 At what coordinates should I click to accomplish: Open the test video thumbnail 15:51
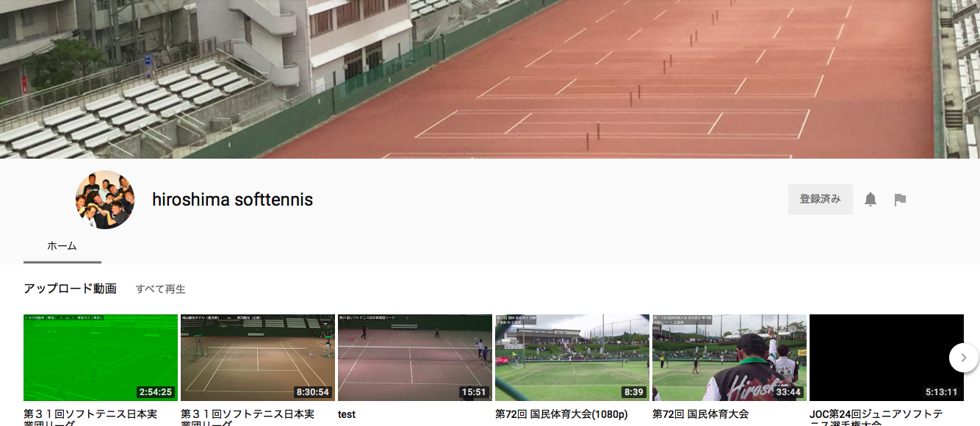pyautogui.click(x=414, y=358)
